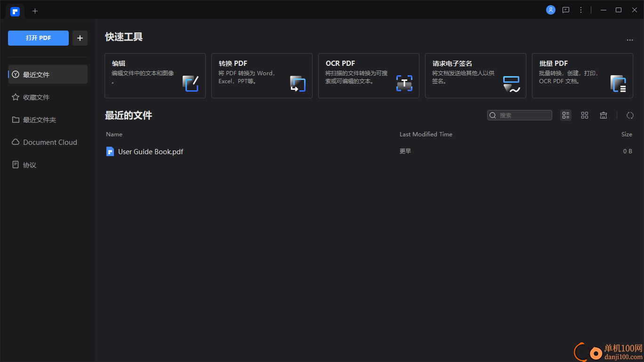Select 最近文件 in sidebar
The width and height of the screenshot is (644, 362).
[x=48, y=74]
